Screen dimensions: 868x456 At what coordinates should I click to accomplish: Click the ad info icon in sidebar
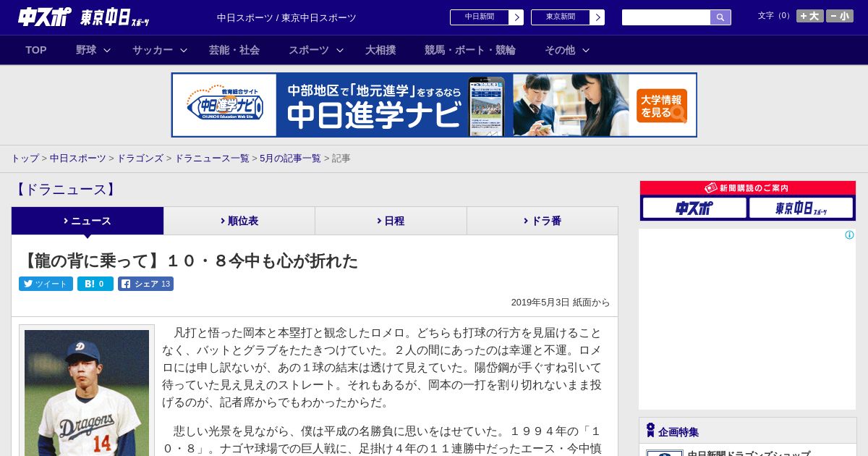(x=849, y=235)
